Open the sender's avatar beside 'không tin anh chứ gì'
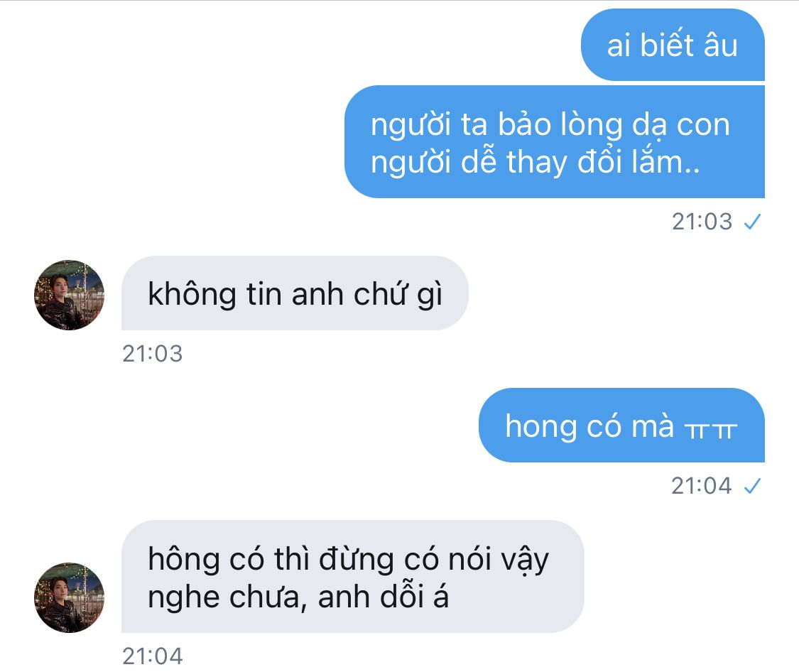The image size is (799, 672). click(70, 295)
